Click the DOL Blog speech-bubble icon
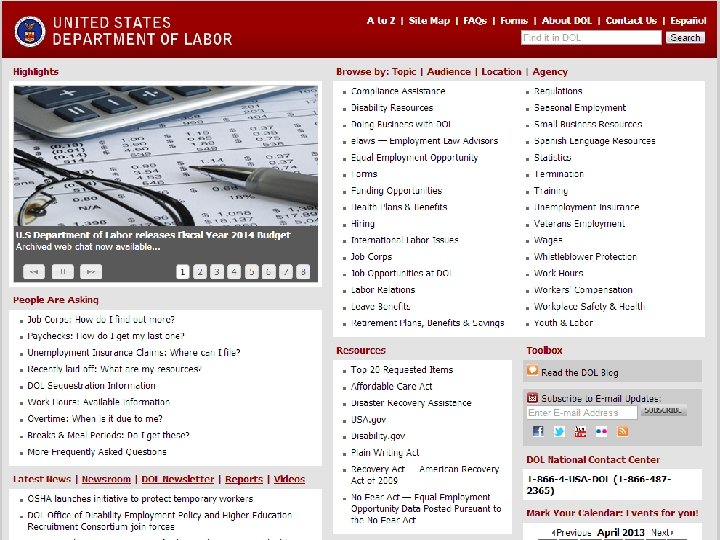 point(532,371)
